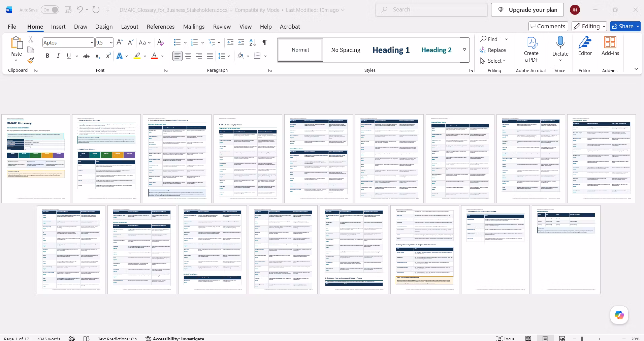Click the Comments button
The image size is (644, 341).
548,26
